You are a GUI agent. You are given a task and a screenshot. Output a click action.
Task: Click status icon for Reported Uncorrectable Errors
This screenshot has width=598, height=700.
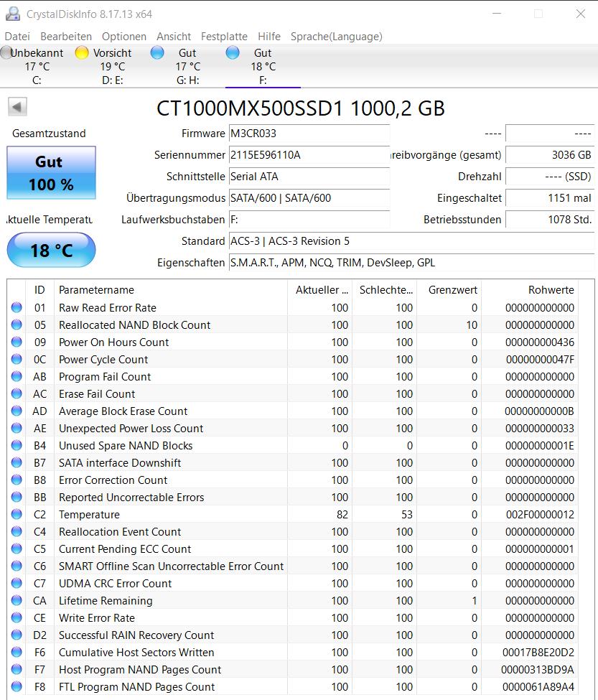pyautogui.click(x=17, y=497)
